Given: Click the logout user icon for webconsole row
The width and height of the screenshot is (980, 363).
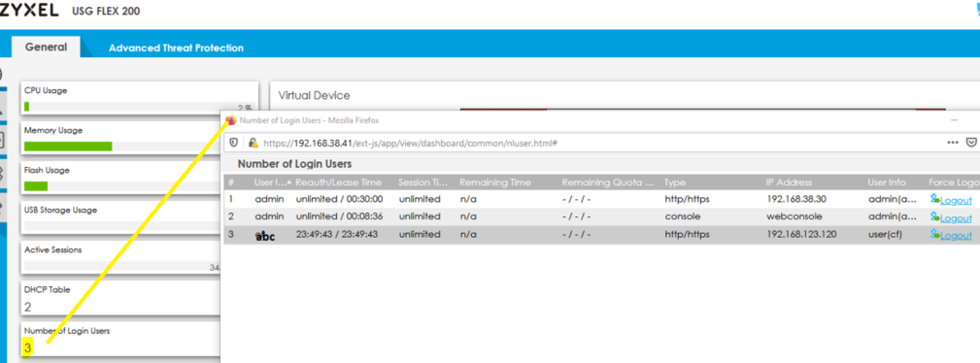Looking at the screenshot, I should [935, 216].
